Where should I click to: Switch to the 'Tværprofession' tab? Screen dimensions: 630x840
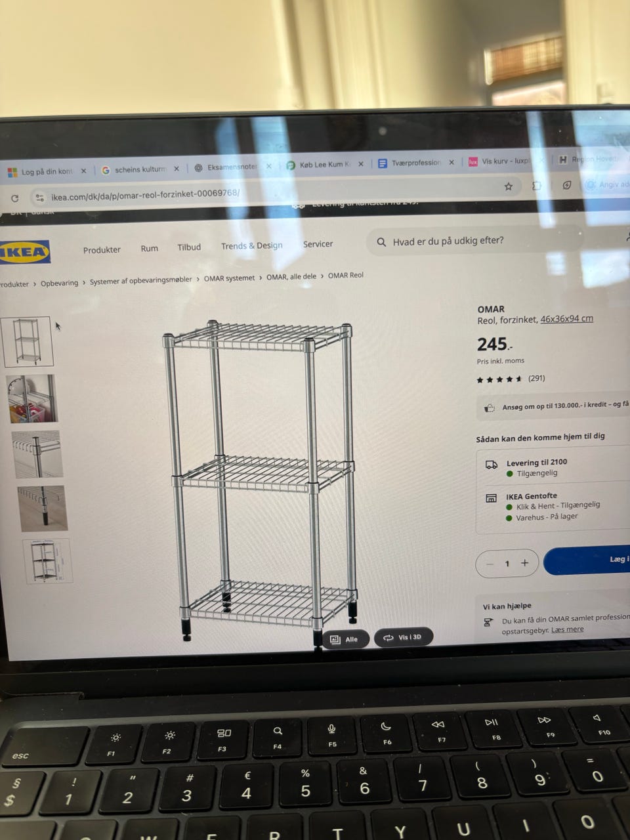pyautogui.click(x=416, y=163)
